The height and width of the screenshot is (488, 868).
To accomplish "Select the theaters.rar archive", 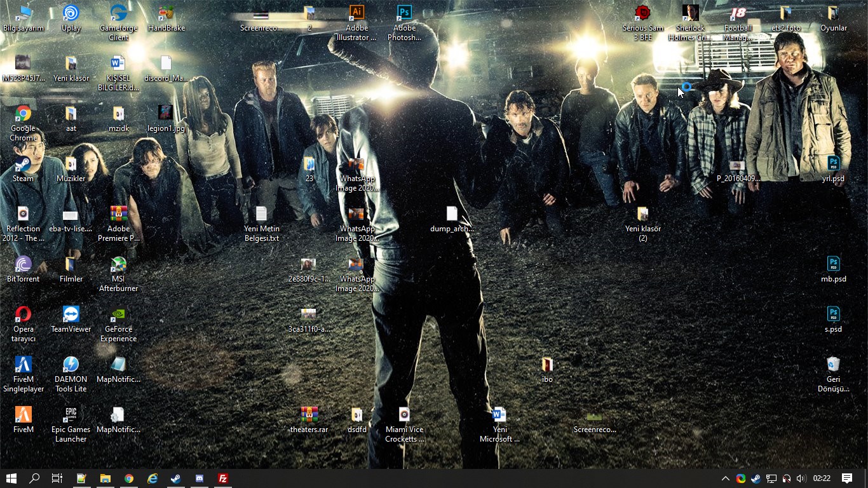I will [x=309, y=420].
